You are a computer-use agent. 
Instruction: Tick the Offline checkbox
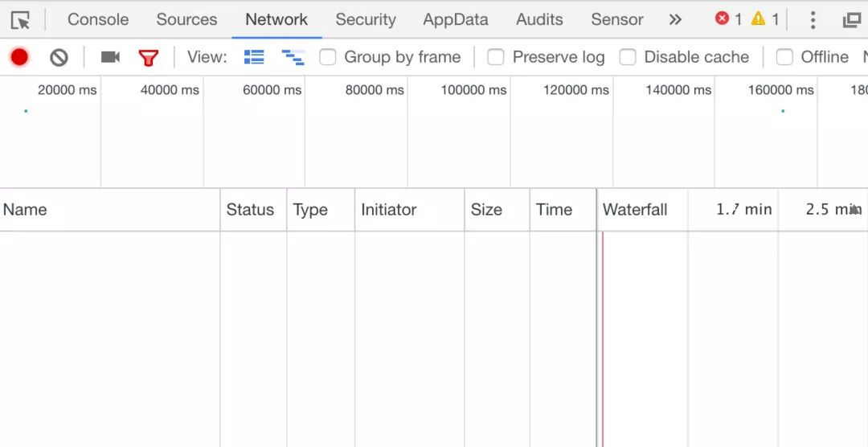(x=784, y=57)
